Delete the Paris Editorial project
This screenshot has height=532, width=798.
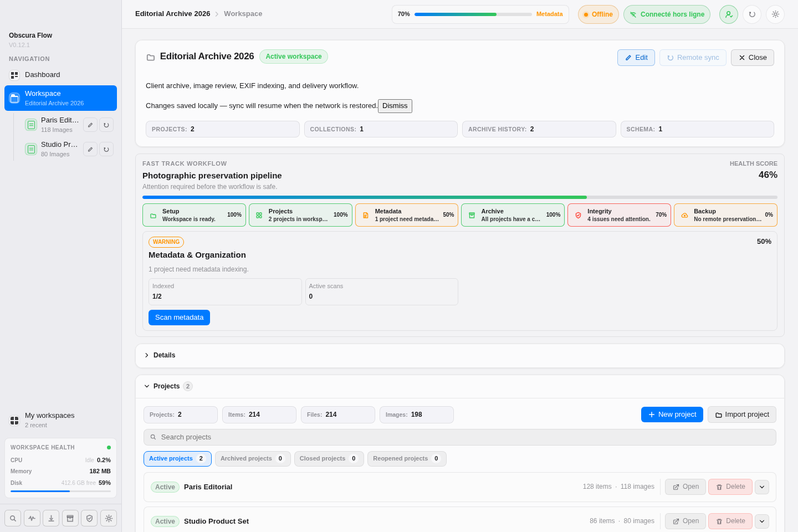730,487
